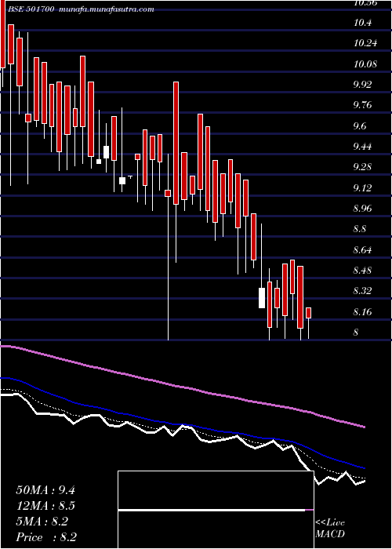This screenshot has width=392, height=549.
Task: Click the pink 50MA line
Action: click(x=182, y=387)
